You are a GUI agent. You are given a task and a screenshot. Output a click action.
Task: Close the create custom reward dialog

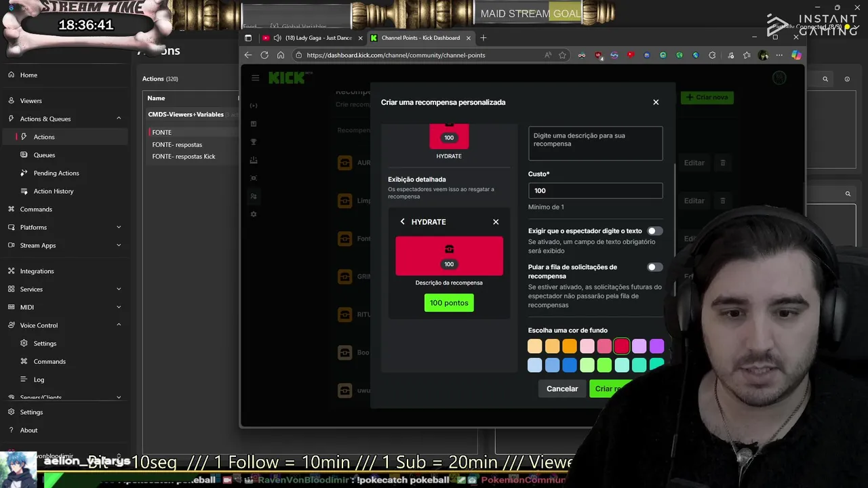656,102
